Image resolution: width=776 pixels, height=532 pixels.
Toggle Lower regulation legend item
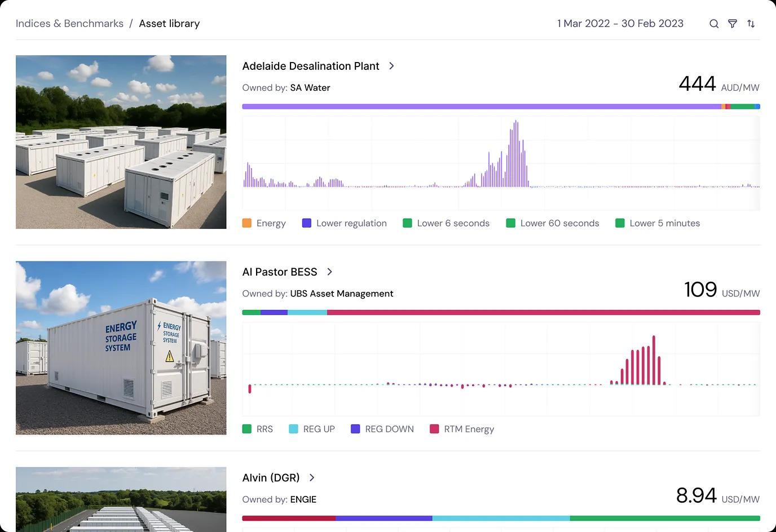pyautogui.click(x=344, y=223)
